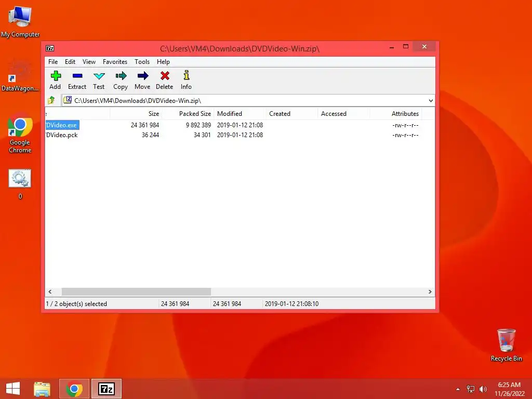This screenshot has width=532, height=399.
Task: Click the horizontal scrollbar left arrow
Action: click(50, 292)
